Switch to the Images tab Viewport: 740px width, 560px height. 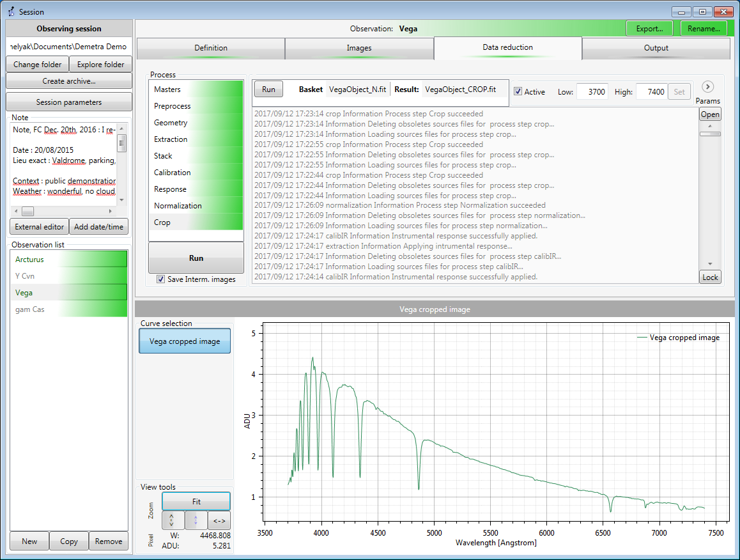[x=359, y=48]
